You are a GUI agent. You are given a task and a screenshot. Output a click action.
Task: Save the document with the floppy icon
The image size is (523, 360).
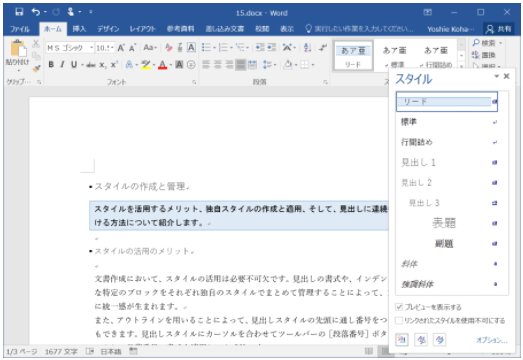[x=19, y=12]
